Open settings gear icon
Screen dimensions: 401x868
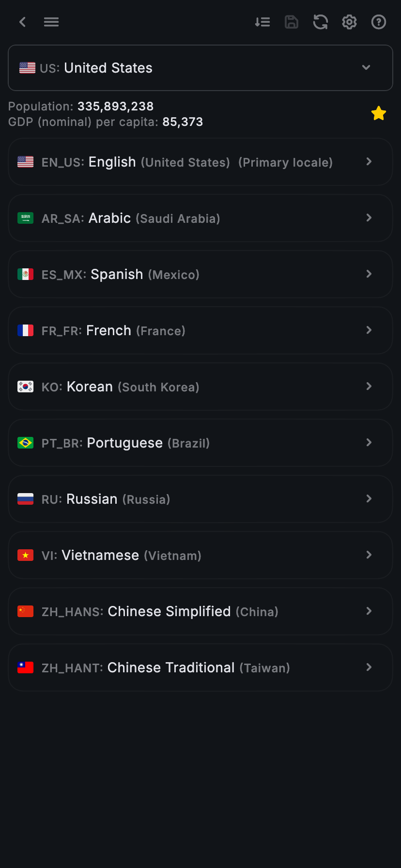coord(349,22)
